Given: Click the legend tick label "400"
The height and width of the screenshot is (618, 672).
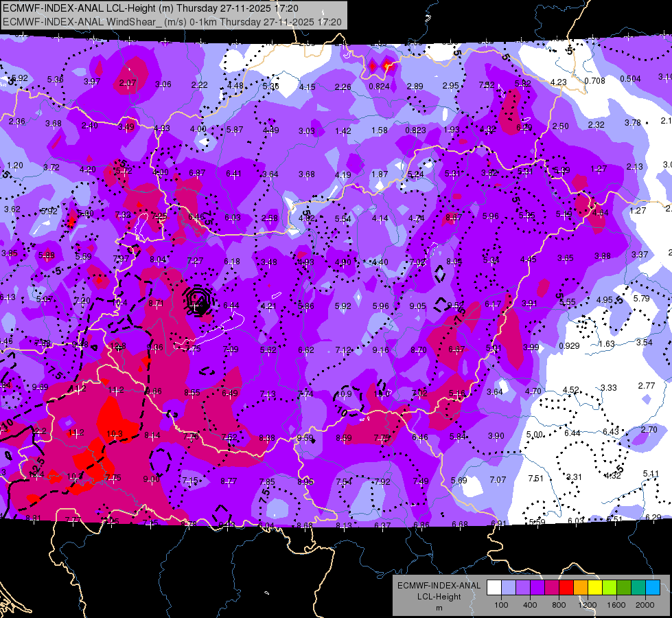Looking at the screenshot, I should (530, 605).
